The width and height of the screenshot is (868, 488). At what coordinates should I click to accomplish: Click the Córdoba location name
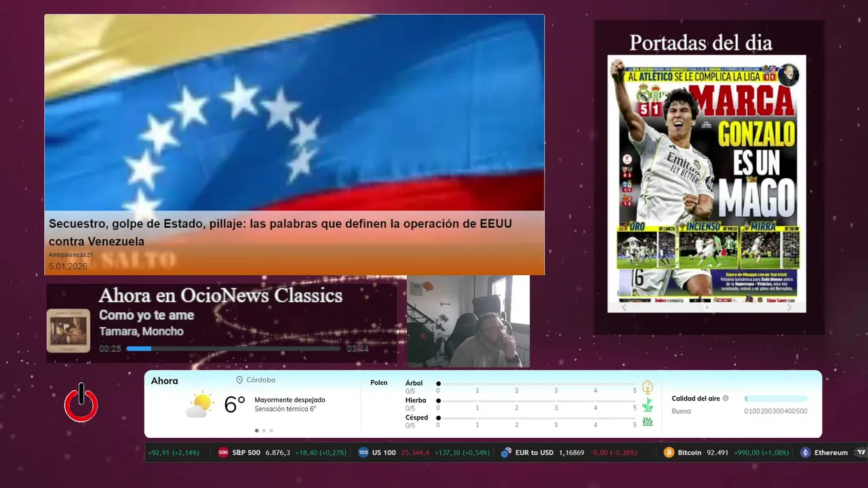(x=260, y=380)
